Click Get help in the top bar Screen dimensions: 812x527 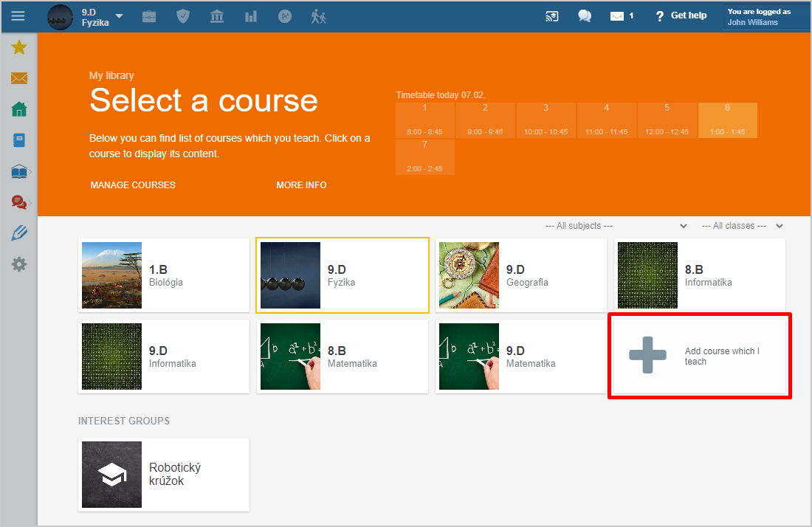pyautogui.click(x=681, y=15)
